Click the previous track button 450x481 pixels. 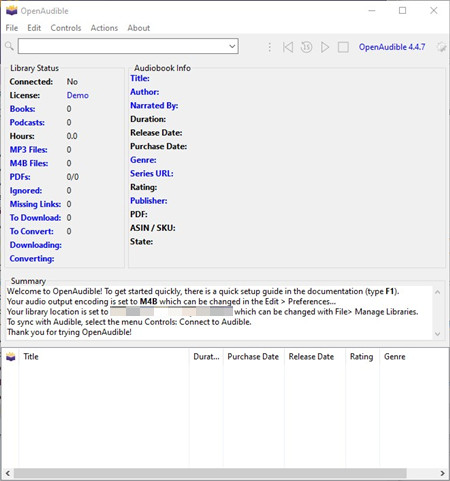[x=288, y=47]
